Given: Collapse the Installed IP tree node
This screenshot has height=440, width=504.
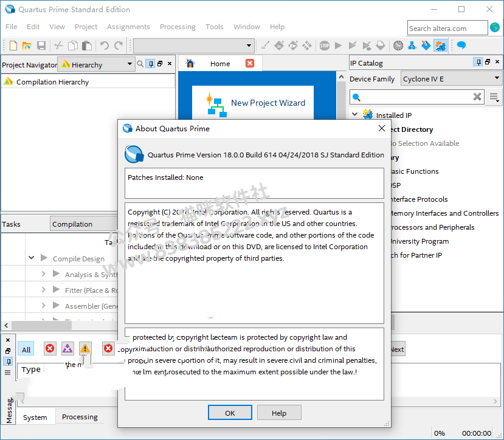Looking at the screenshot, I should click(x=355, y=114).
